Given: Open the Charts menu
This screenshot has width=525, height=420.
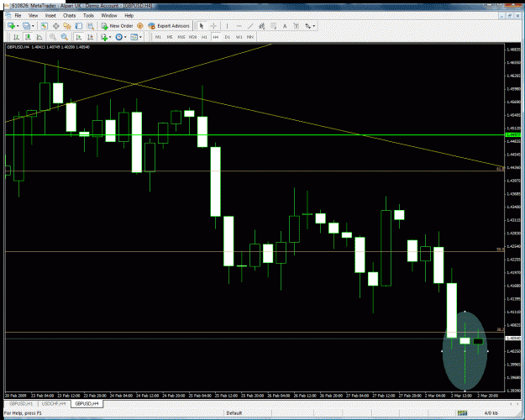Looking at the screenshot, I should coord(70,15).
